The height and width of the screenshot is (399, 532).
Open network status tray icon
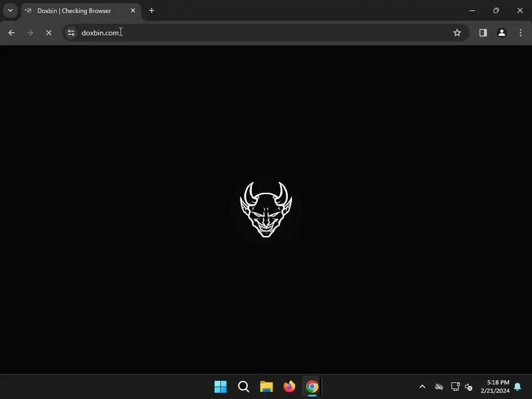click(455, 387)
